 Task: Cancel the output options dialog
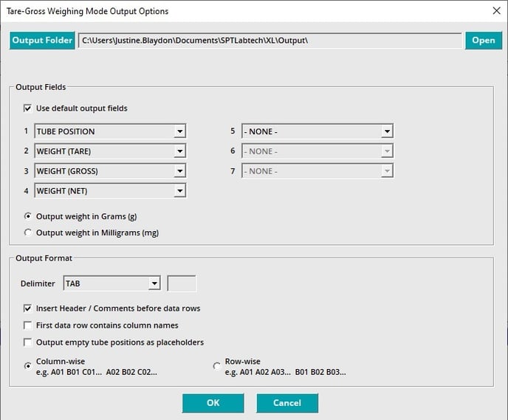click(x=287, y=403)
